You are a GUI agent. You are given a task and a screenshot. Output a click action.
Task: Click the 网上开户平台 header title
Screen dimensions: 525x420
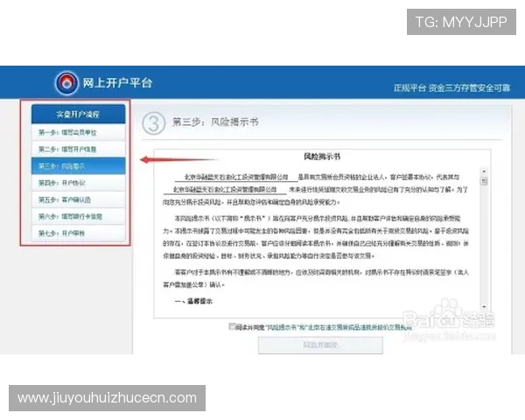click(117, 83)
